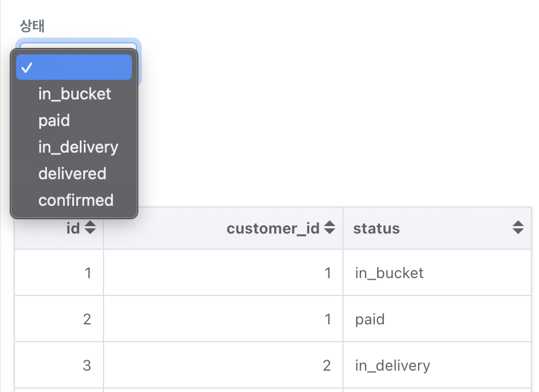
Task: Choose delivered from the dropdown menu
Action: [72, 173]
